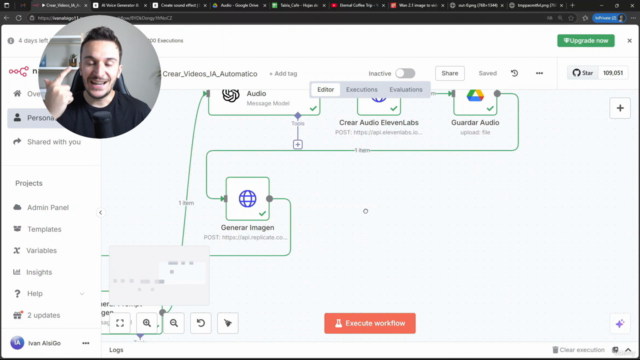The image size is (640, 360).
Task: Open the Generar Imagen HTTP node
Action: (x=247, y=199)
